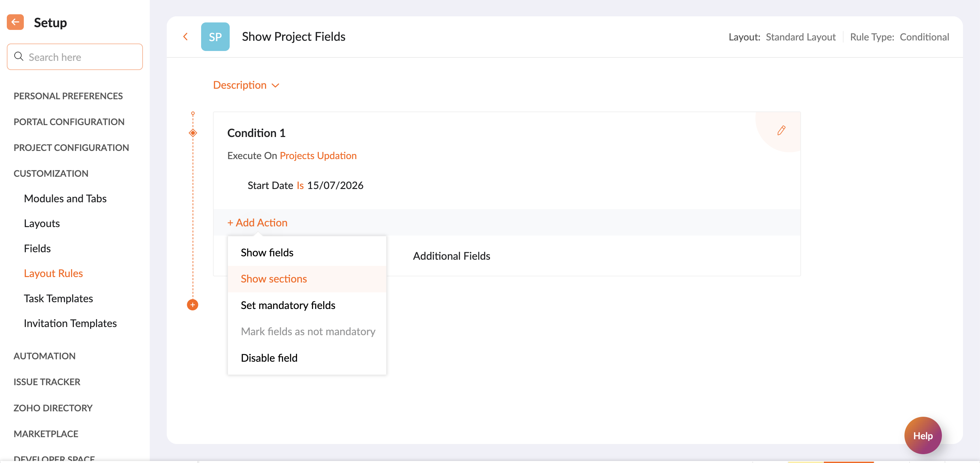Open the Projects Updation link
This screenshot has width=980, height=463.
(318, 155)
